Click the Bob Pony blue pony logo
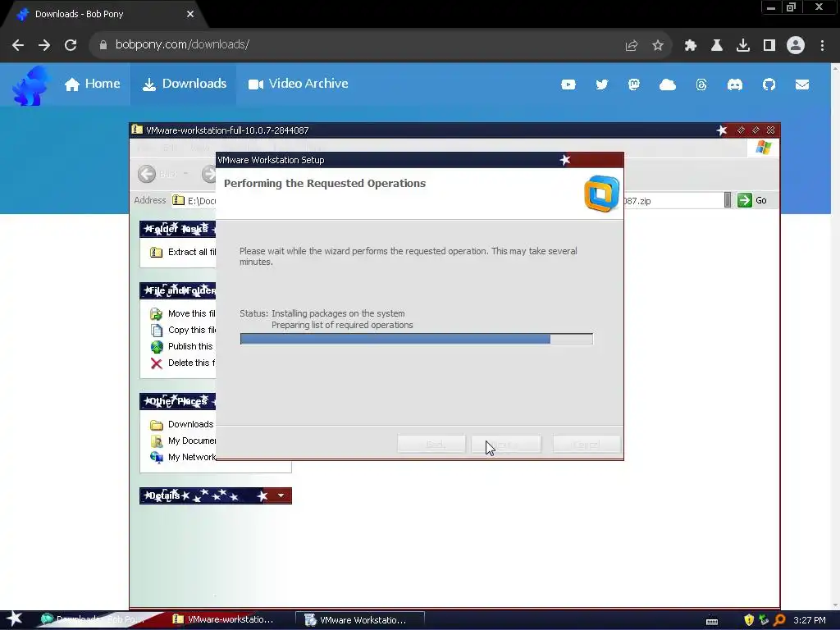The height and width of the screenshot is (630, 840). point(30,84)
